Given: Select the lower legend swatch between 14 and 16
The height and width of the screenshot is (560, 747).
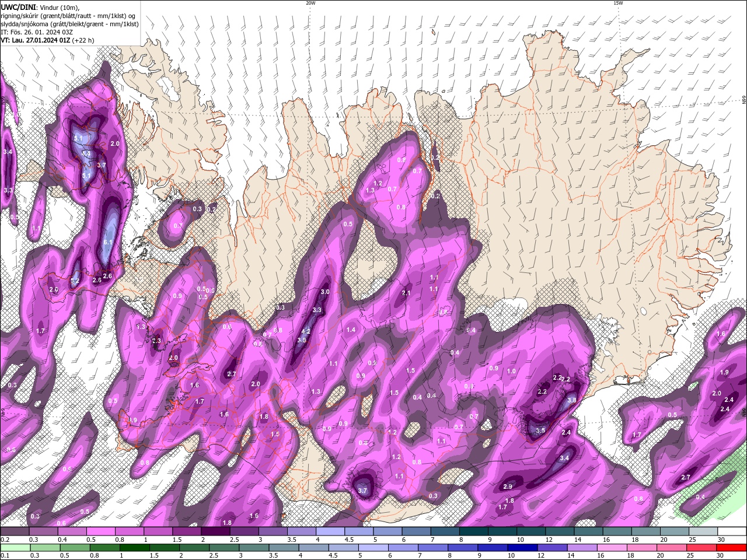Looking at the screenshot, I should pyautogui.click(x=582, y=548).
